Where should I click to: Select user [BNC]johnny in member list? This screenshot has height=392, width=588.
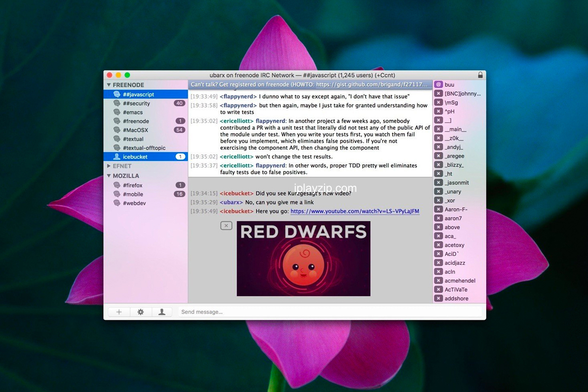coord(462,94)
